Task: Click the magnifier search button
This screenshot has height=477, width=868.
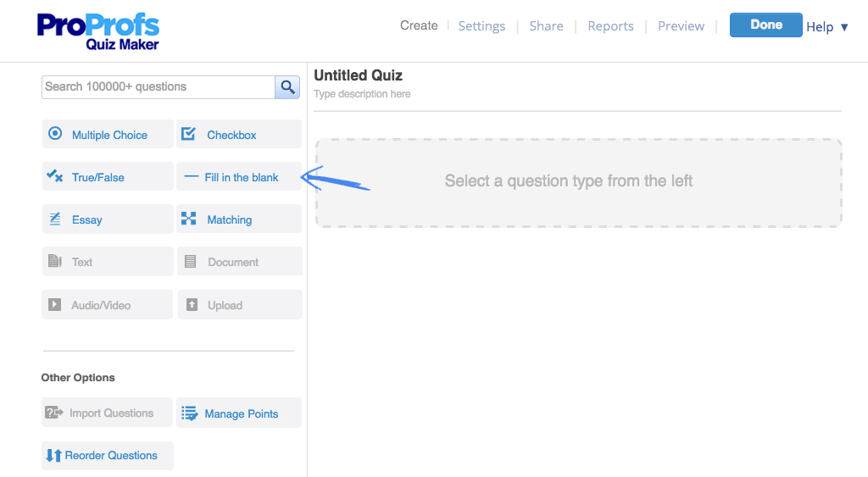Action: tap(287, 87)
